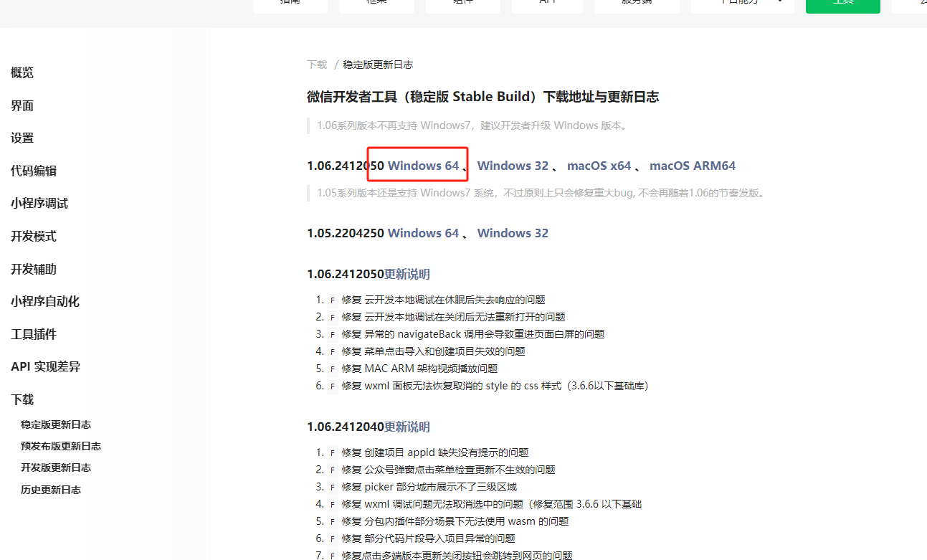
Task: Open 概览 in the sidebar
Action: click(22, 72)
